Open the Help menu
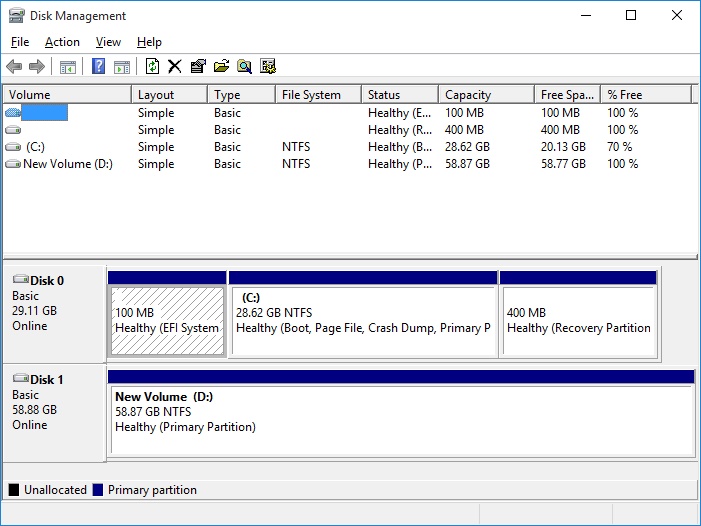 point(149,42)
